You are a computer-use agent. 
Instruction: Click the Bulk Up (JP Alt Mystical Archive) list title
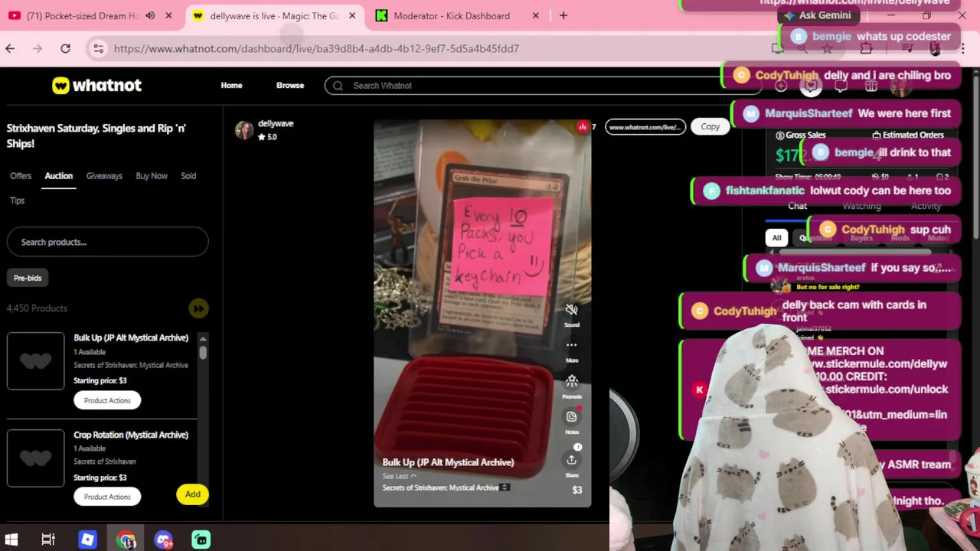pos(131,337)
